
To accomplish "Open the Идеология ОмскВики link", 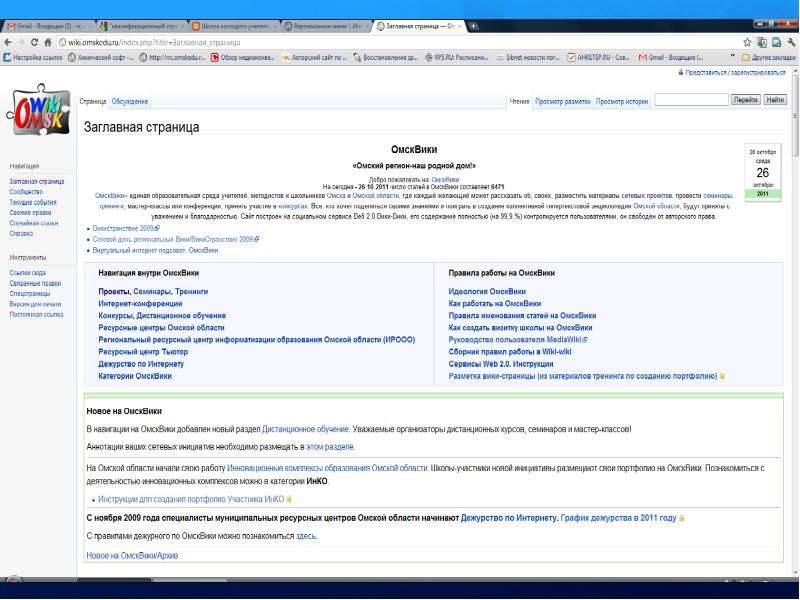I will pos(487,291).
